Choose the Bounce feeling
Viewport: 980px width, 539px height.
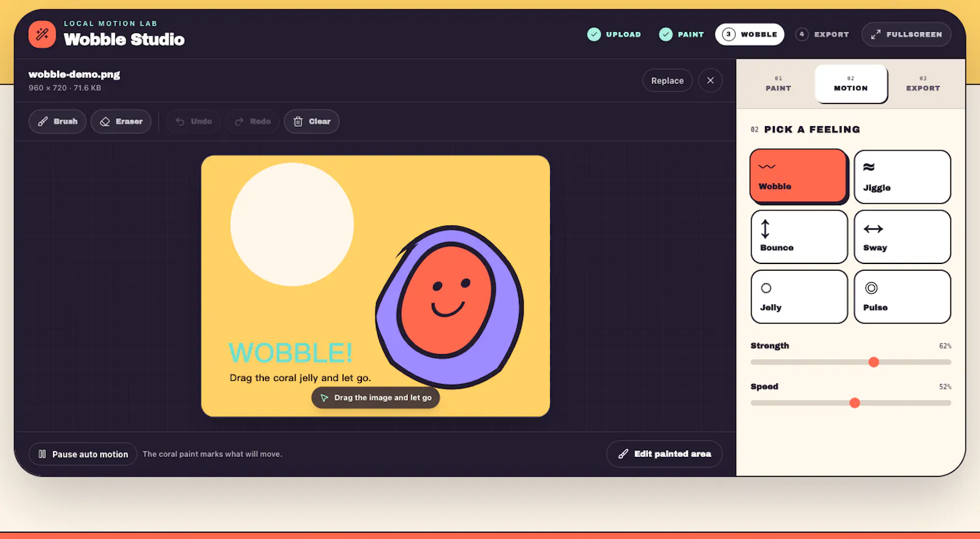coord(799,237)
